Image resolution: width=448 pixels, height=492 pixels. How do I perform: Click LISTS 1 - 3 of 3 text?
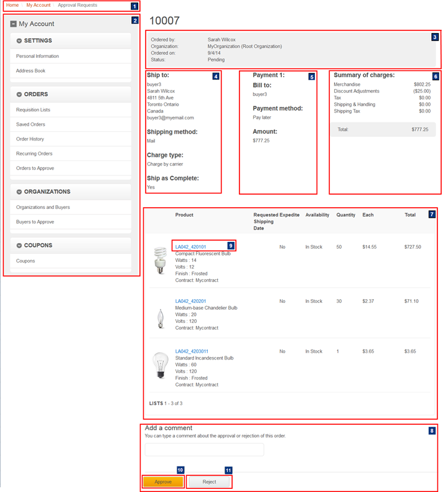click(x=166, y=404)
